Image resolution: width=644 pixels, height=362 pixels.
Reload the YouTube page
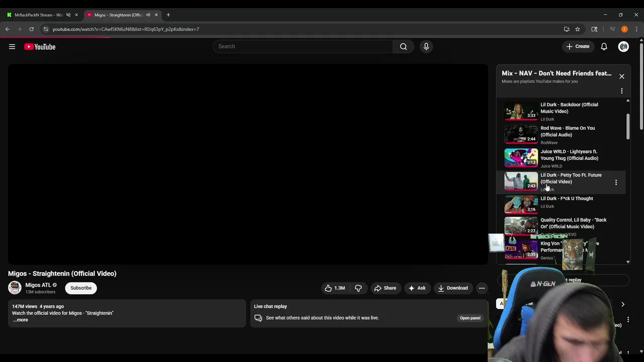(31, 29)
